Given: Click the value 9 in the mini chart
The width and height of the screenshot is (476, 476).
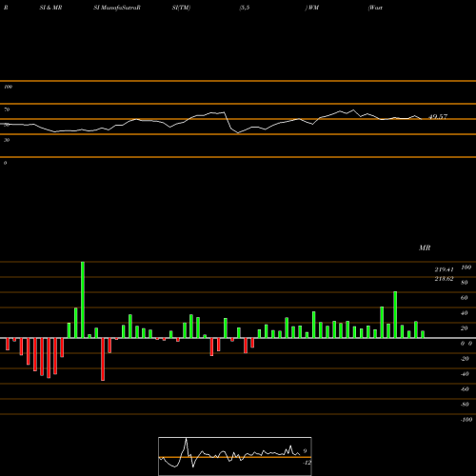Looking at the screenshot, I should pyautogui.click(x=305, y=451).
